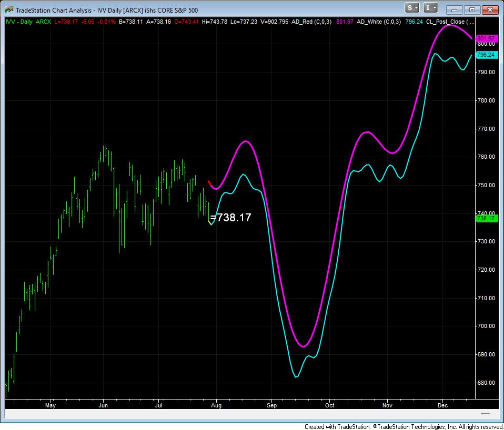Open the S symbol-link dropdown button
Image resolution: width=504 pixels, height=430 pixels.
[x=412, y=8]
